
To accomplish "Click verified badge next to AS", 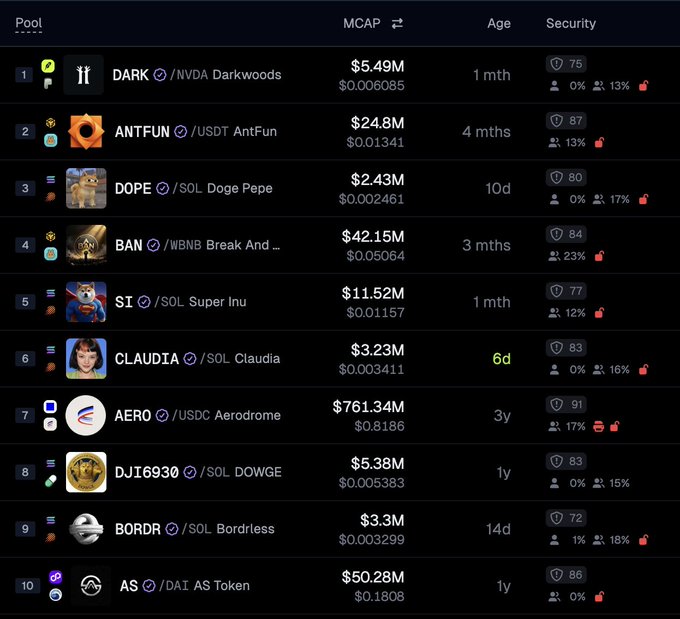I will [149, 586].
